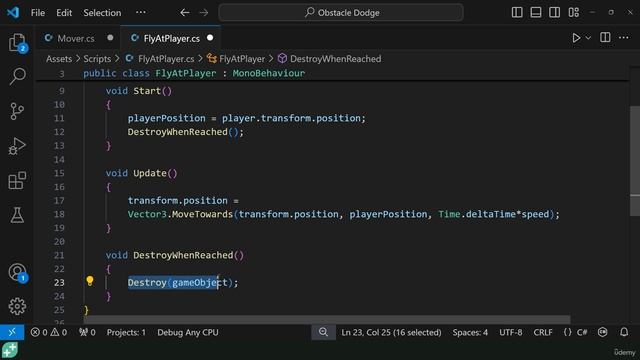Select language mode C#
This screenshot has height=360, width=640.
582,332
